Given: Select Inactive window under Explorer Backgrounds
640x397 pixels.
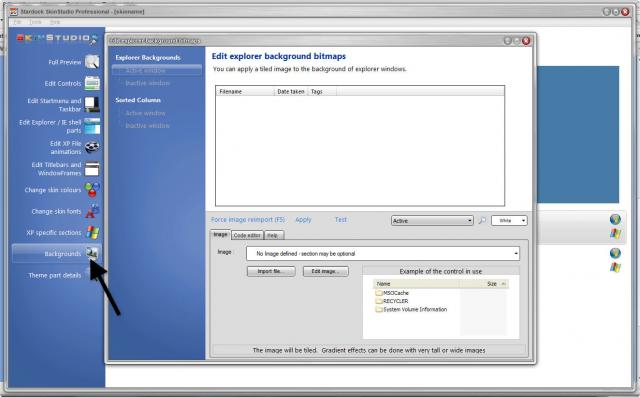Looking at the screenshot, I should tap(147, 83).
